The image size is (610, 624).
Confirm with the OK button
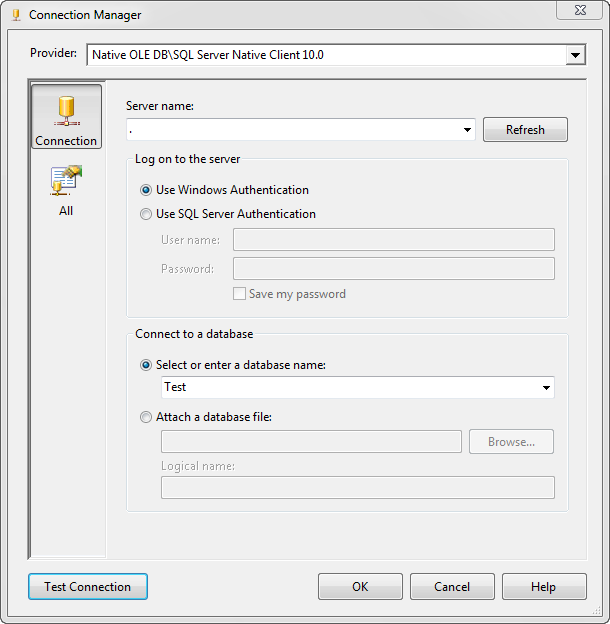point(360,587)
